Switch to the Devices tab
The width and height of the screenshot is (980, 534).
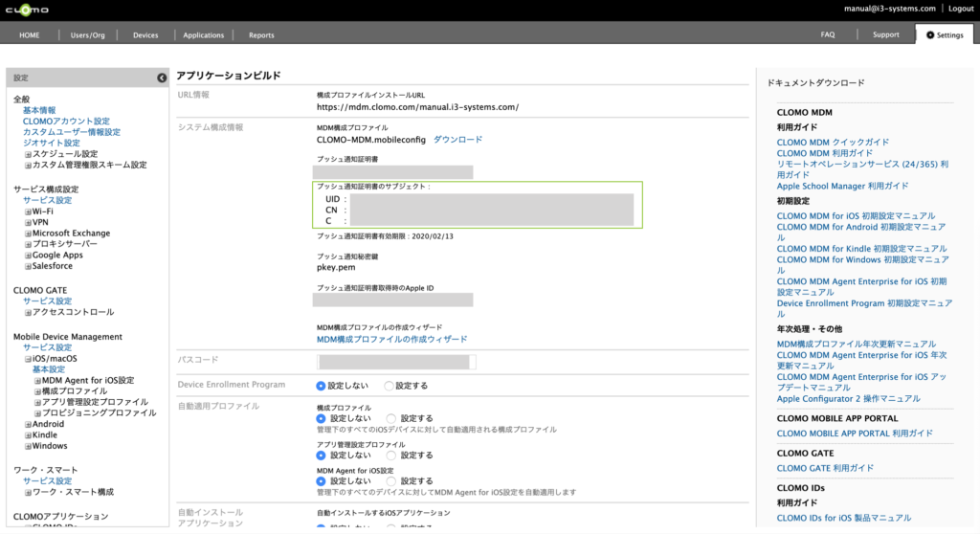[x=145, y=35]
